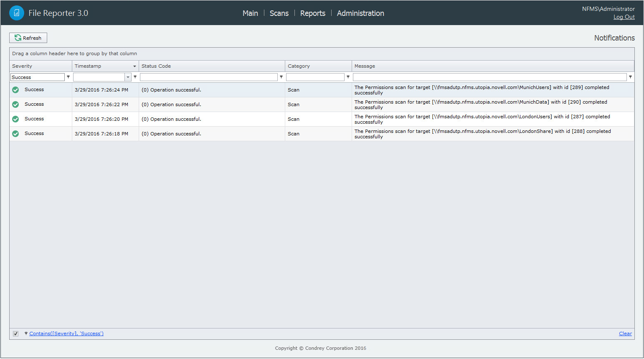Click the MunichData scan id 290 message

(481, 105)
